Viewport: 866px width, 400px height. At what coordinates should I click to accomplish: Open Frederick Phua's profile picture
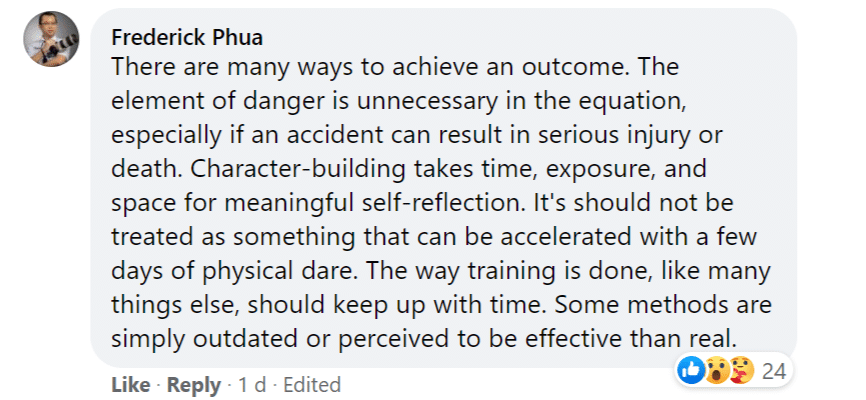coord(51,39)
